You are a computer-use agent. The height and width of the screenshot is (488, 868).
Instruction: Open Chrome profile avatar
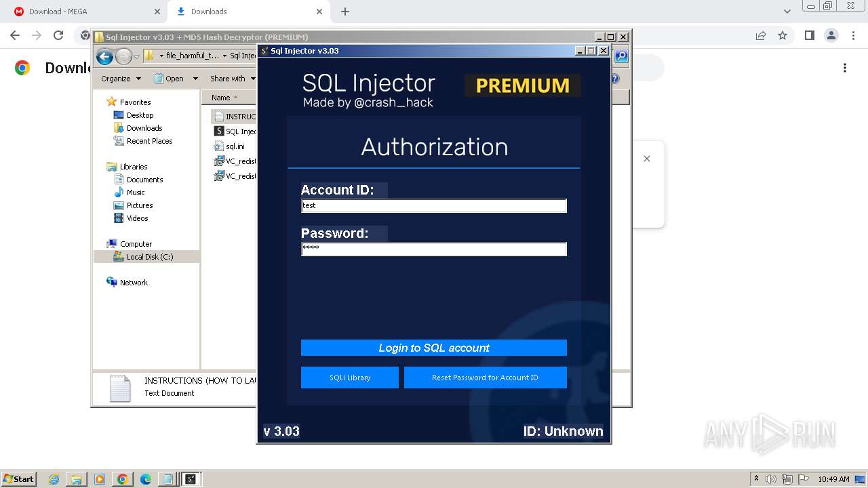[x=831, y=35]
